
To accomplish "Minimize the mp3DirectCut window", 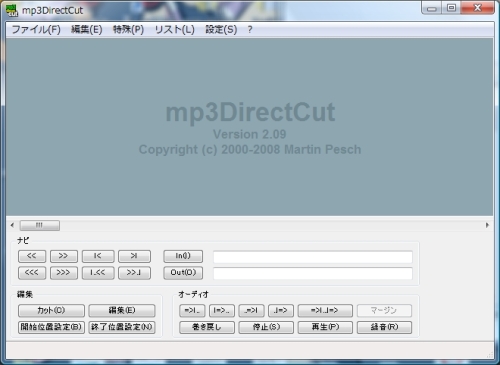I will 432,8.
